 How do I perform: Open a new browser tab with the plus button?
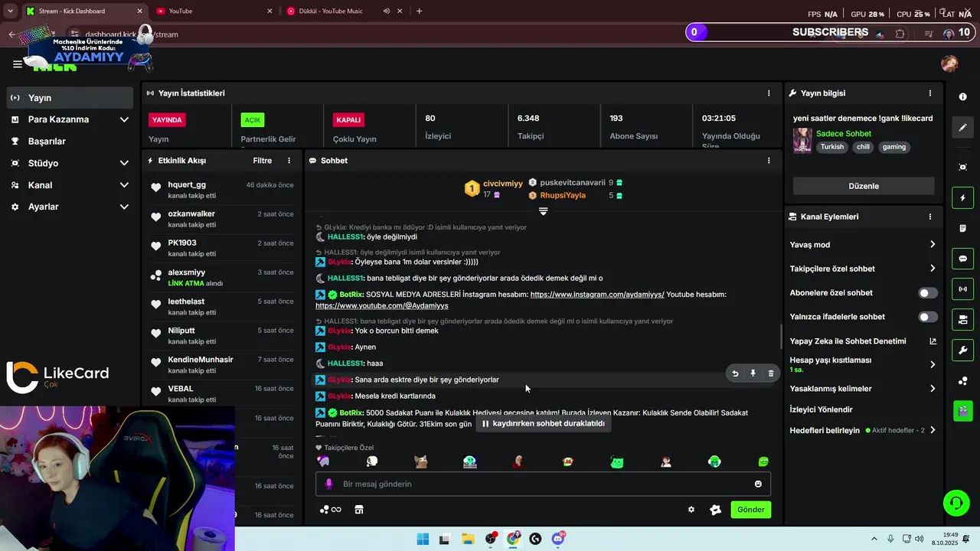point(419,11)
